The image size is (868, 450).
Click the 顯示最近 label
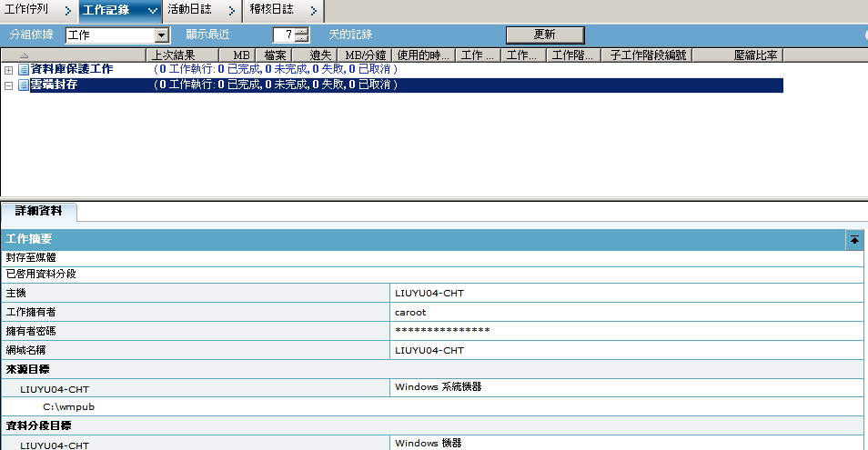[207, 35]
